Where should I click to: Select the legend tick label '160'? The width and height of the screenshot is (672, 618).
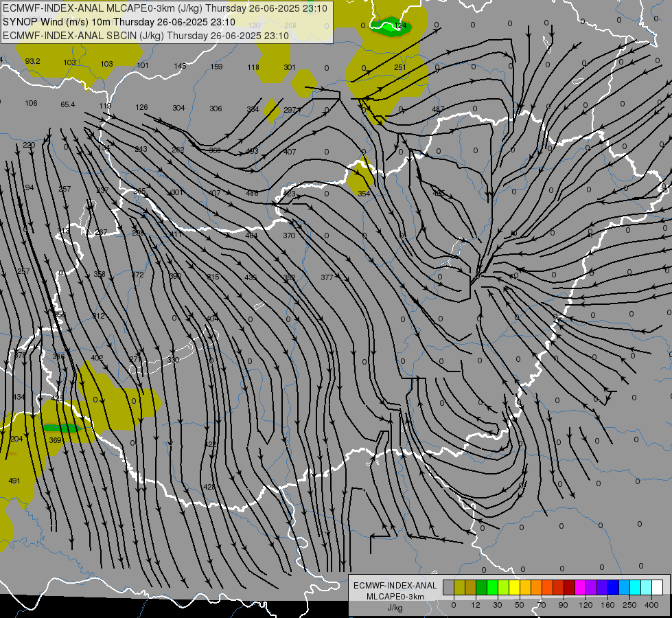tap(607, 605)
